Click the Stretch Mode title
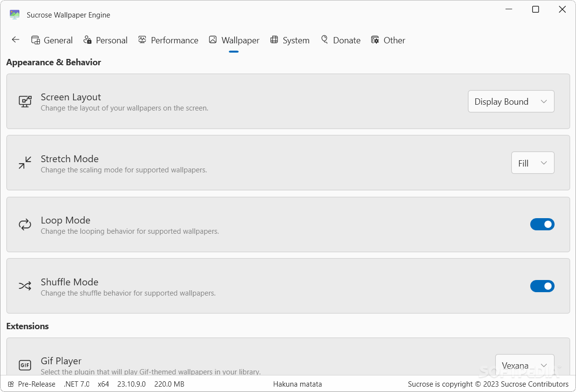The height and width of the screenshot is (392, 576). click(70, 159)
